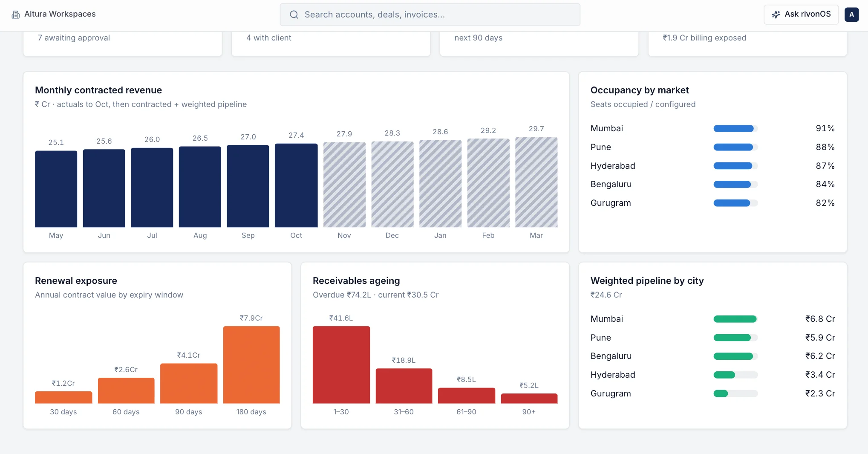Click the Altura Workspaces title
868x454 pixels.
60,14
